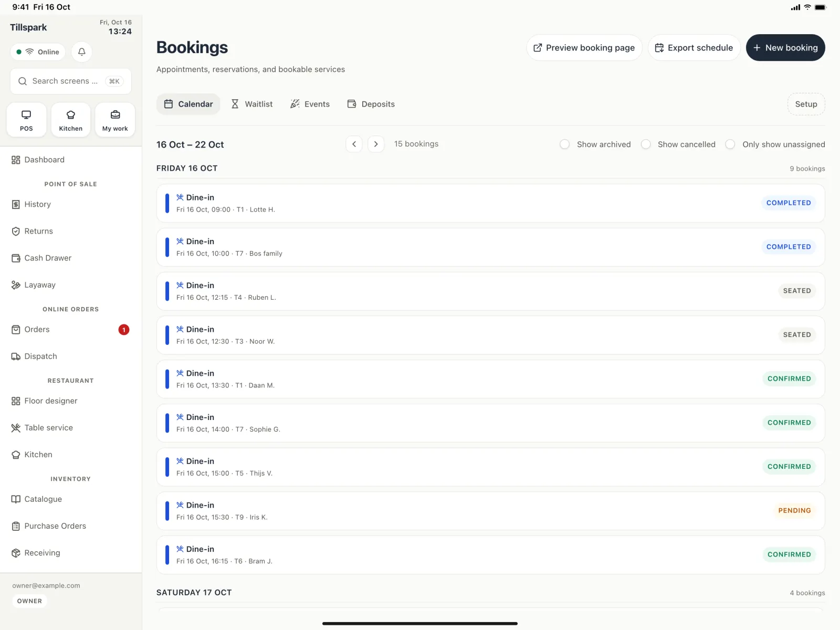Open History in sidebar
The height and width of the screenshot is (630, 840).
71,204
